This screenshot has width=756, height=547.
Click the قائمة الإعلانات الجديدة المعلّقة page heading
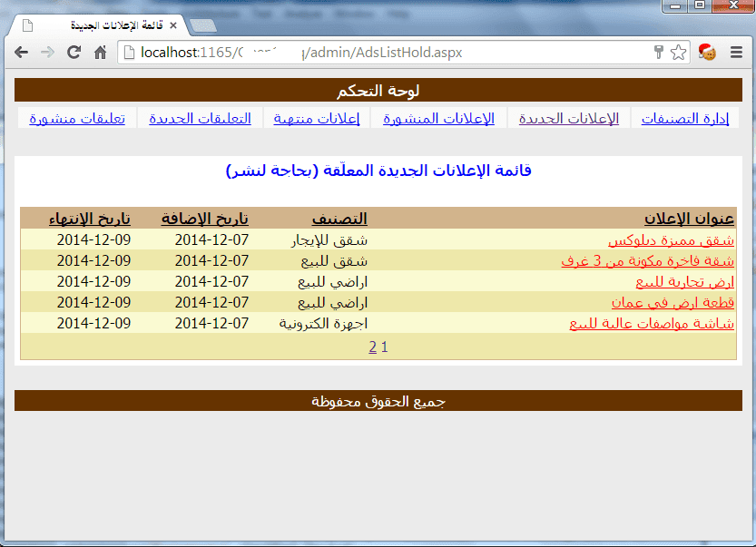(x=378, y=171)
